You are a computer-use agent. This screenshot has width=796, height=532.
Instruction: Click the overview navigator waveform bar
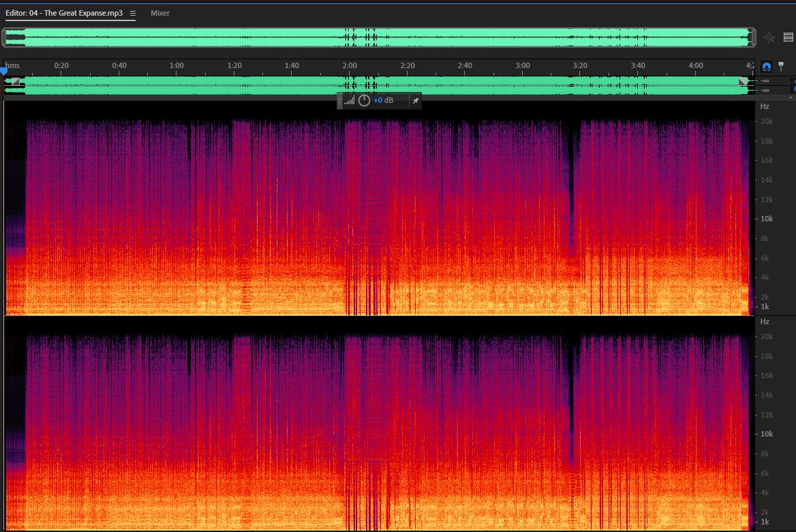(x=379, y=37)
